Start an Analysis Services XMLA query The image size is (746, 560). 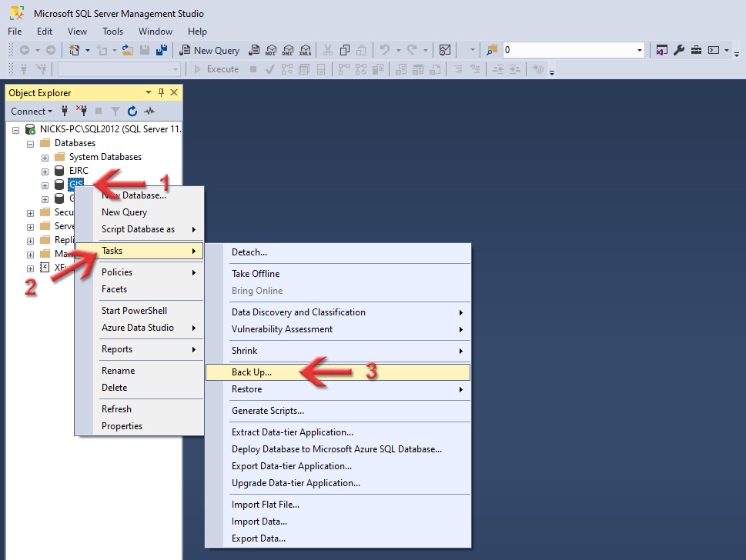(x=306, y=50)
